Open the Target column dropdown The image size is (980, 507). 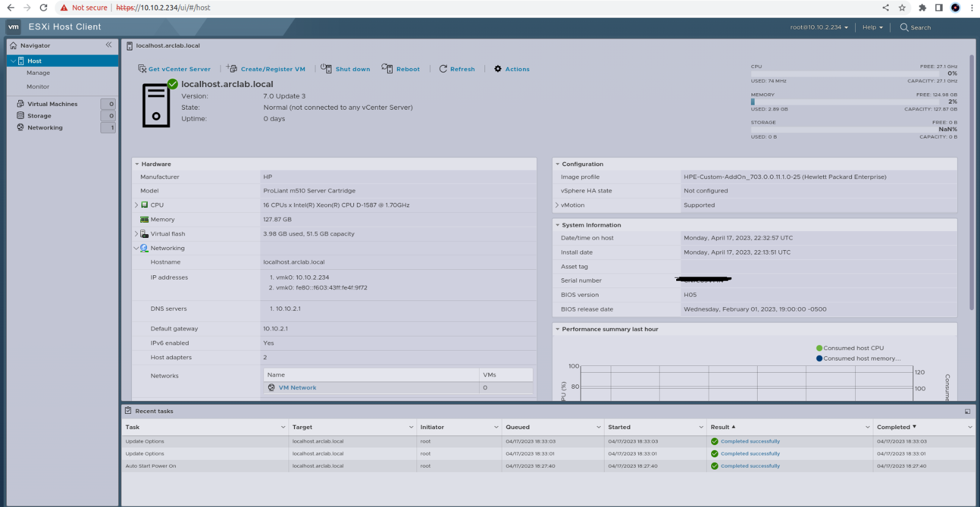[x=411, y=427]
